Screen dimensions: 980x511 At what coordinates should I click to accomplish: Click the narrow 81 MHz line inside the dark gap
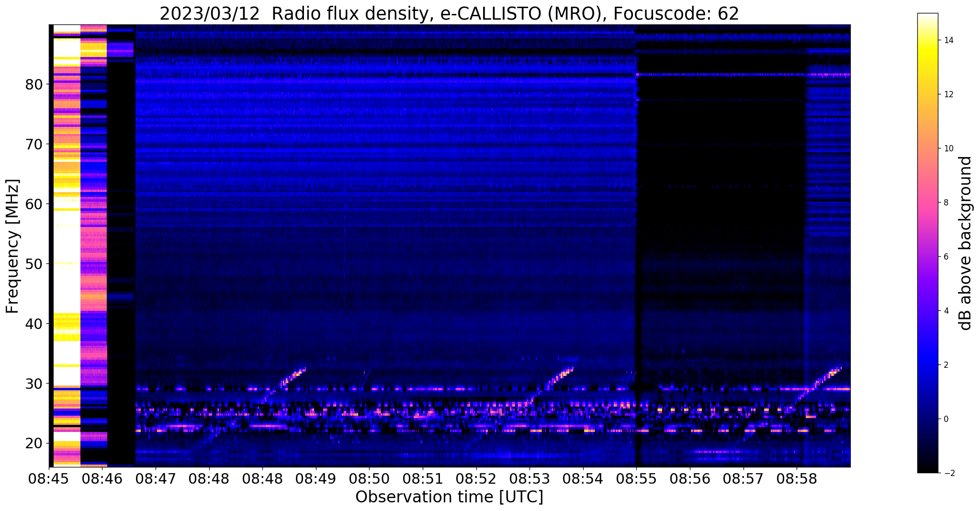coord(721,75)
